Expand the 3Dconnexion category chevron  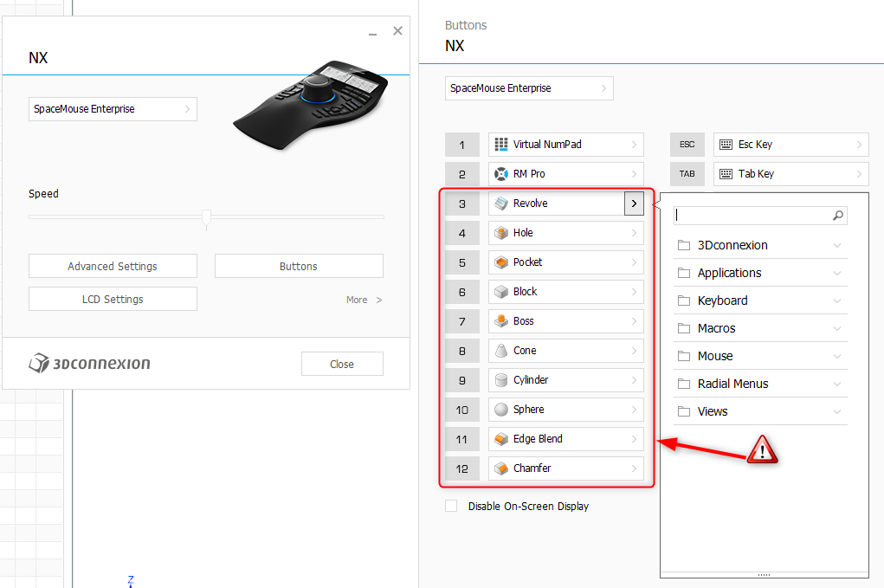tap(837, 245)
